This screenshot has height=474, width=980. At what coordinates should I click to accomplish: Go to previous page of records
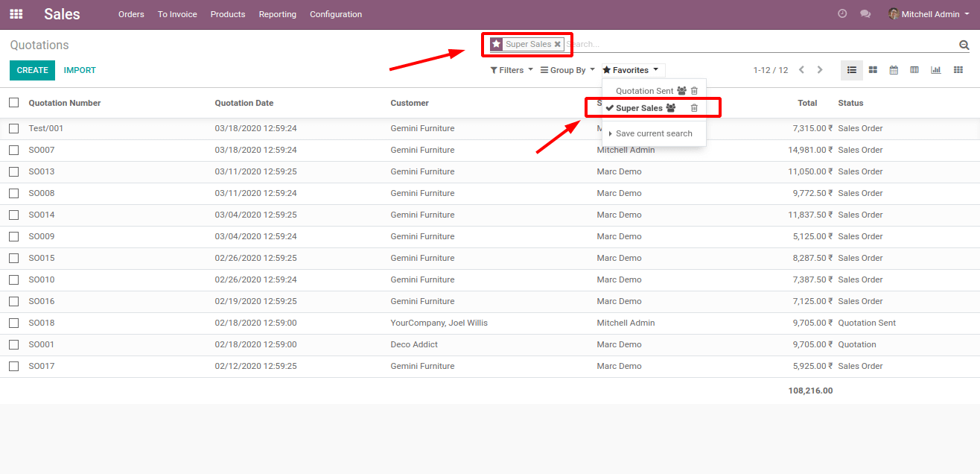pyautogui.click(x=801, y=70)
